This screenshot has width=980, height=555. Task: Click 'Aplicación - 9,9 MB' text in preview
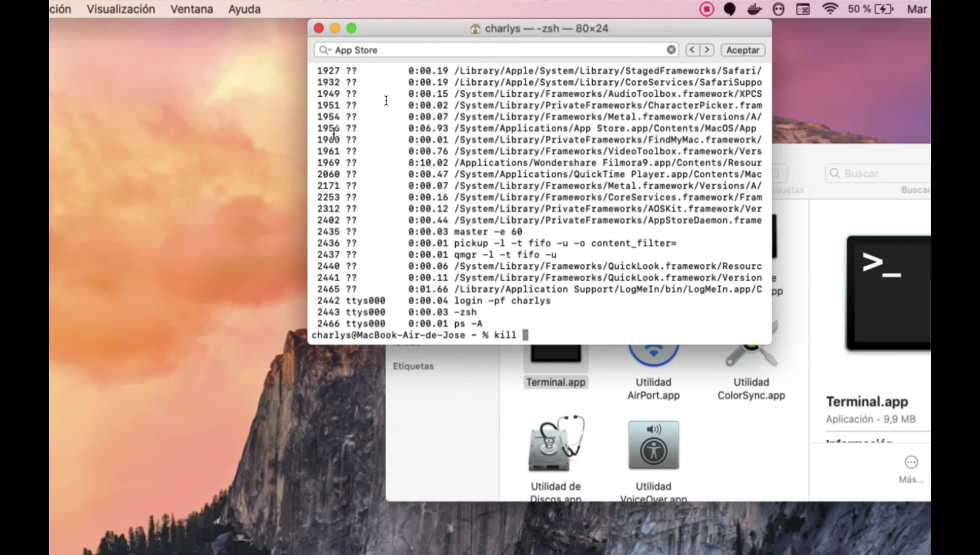pyautogui.click(x=870, y=419)
